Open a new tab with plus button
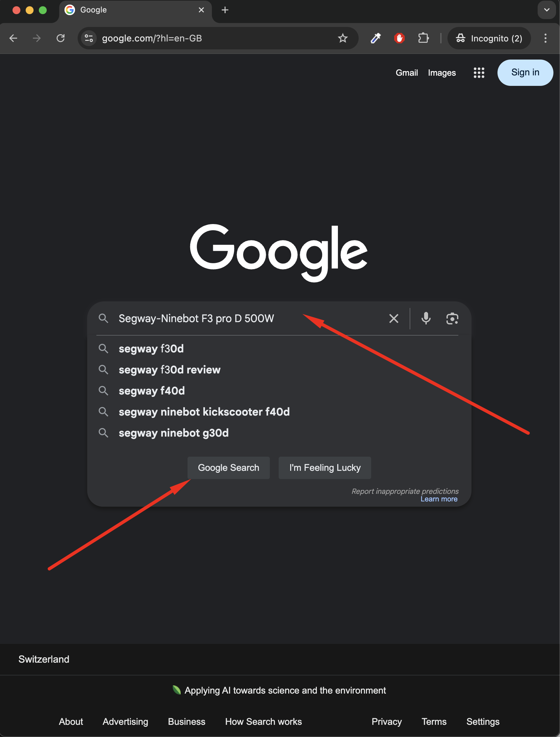The height and width of the screenshot is (737, 560). (225, 10)
